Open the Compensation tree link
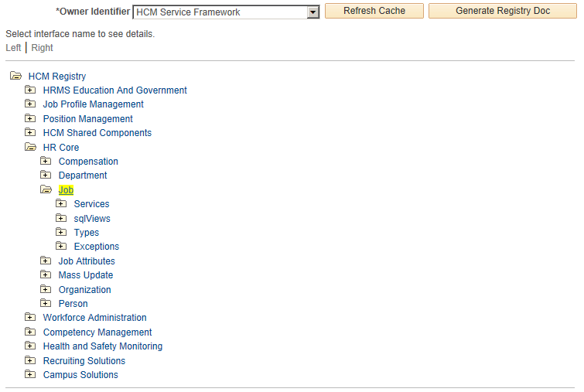Image resolution: width=584 pixels, height=392 pixels. (88, 161)
